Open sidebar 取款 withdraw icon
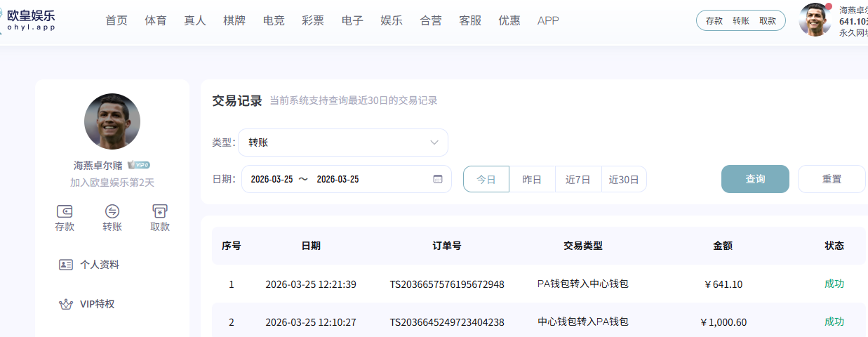The image size is (868, 337). tap(160, 211)
